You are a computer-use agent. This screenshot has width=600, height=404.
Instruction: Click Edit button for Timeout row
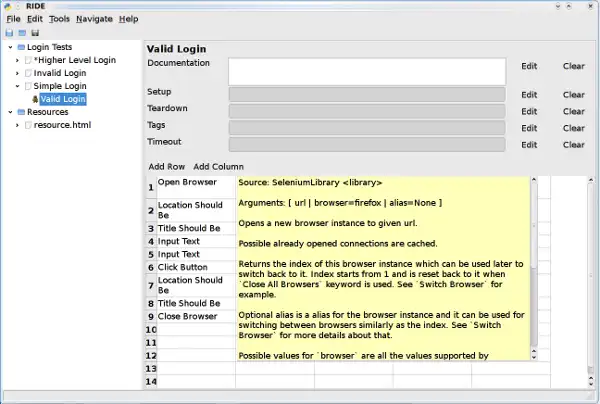[x=529, y=145]
